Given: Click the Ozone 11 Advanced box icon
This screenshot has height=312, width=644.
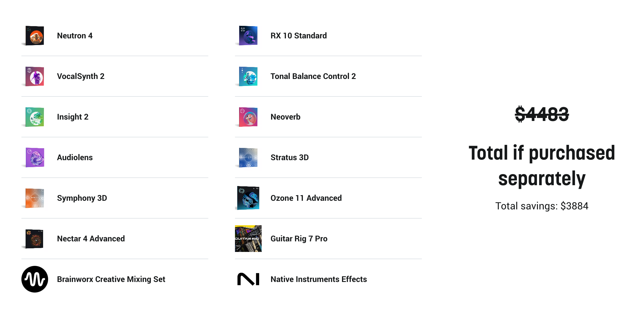Looking at the screenshot, I should (x=248, y=198).
